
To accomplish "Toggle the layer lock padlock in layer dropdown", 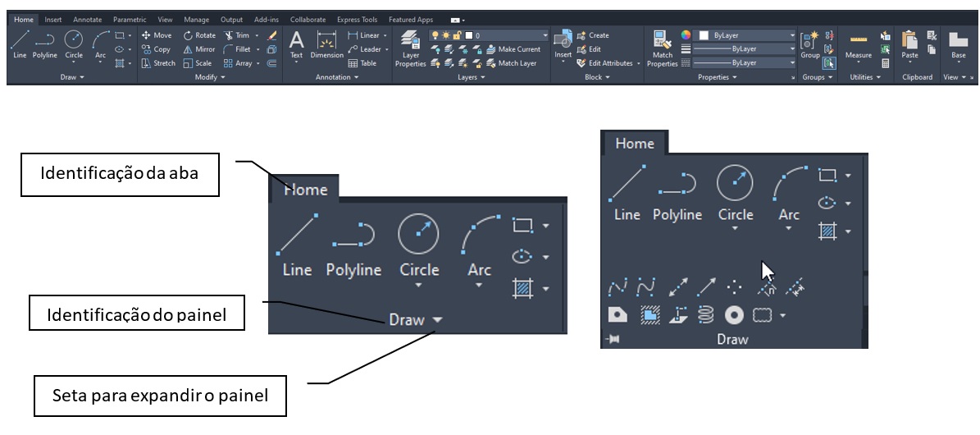I will pos(458,35).
